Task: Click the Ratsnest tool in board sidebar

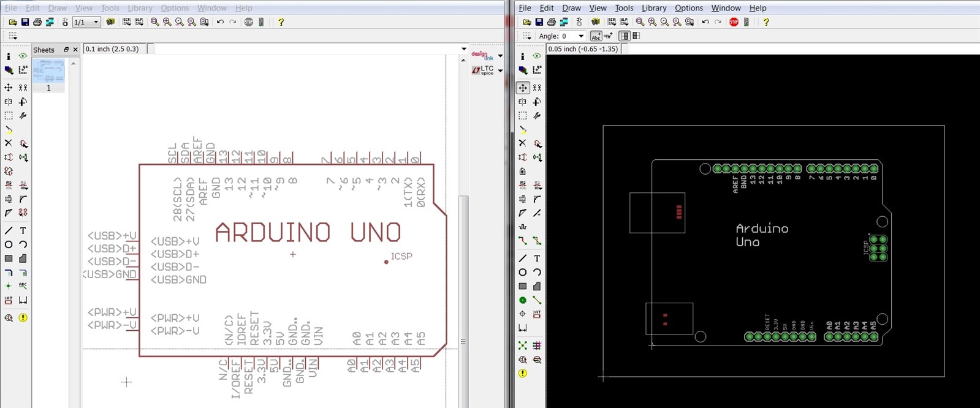Action: point(523,346)
